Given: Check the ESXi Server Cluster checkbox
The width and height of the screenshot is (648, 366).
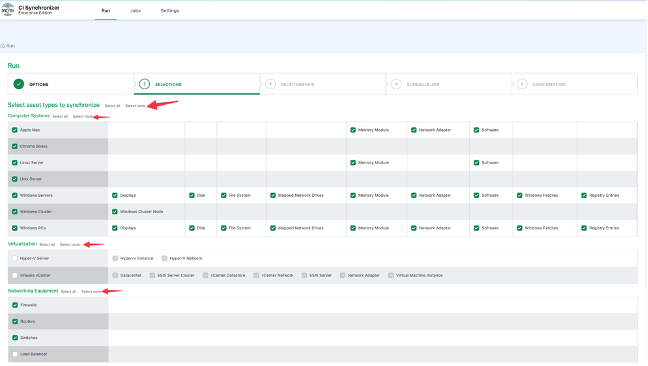Looking at the screenshot, I should tap(152, 275).
